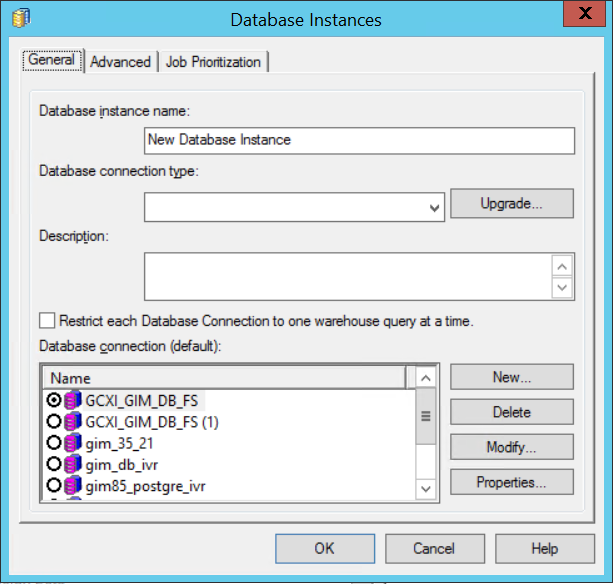Image resolution: width=613 pixels, height=584 pixels.
Task: Click the gim_35_21 database icon
Action: (73, 443)
